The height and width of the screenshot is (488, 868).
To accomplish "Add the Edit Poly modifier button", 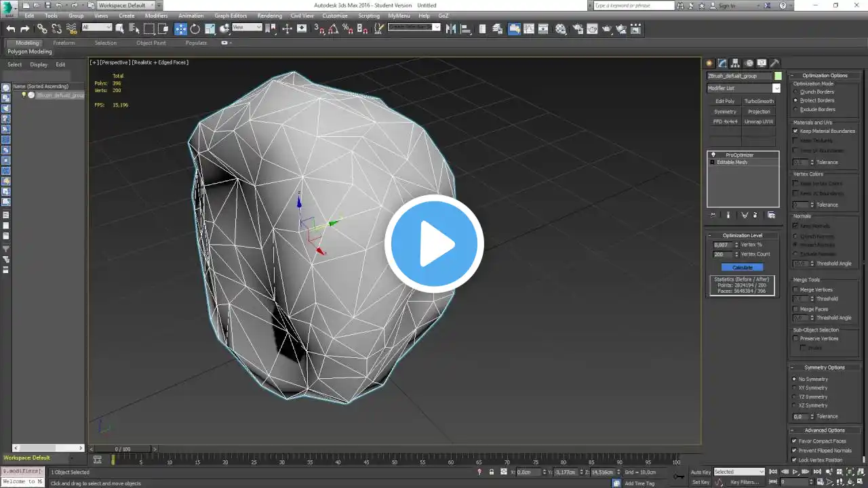I will click(x=725, y=101).
